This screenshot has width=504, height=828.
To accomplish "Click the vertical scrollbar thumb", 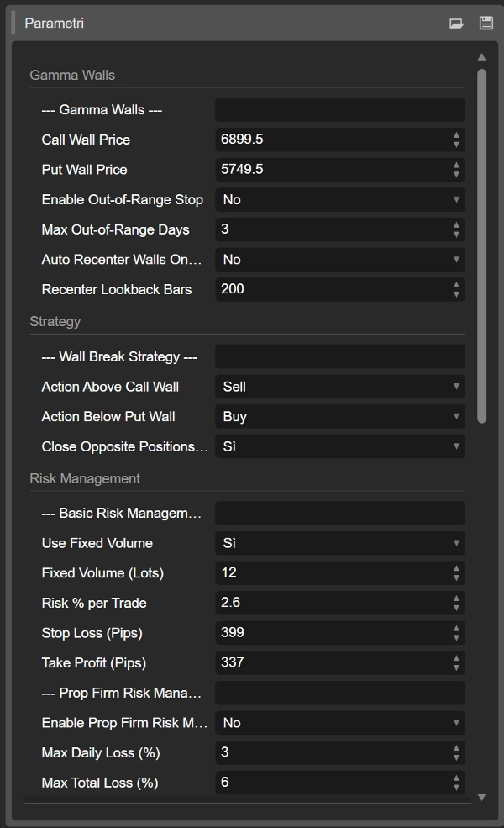I will (481, 244).
